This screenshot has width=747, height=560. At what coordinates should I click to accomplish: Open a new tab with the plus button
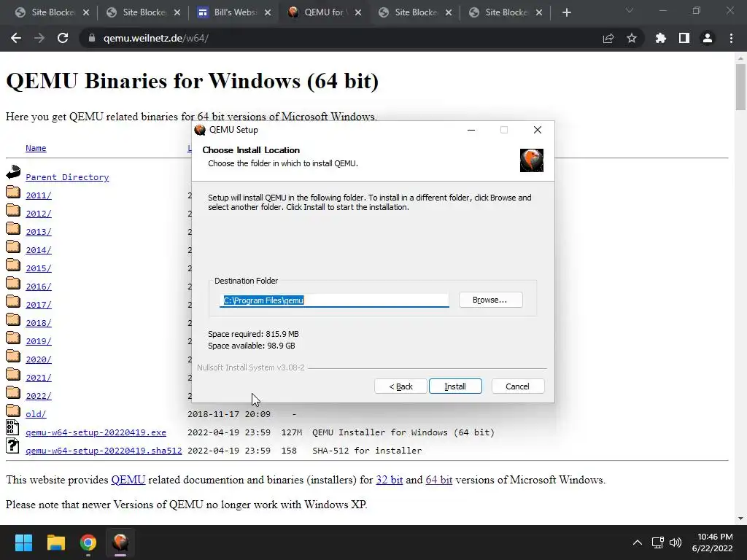[x=566, y=12]
